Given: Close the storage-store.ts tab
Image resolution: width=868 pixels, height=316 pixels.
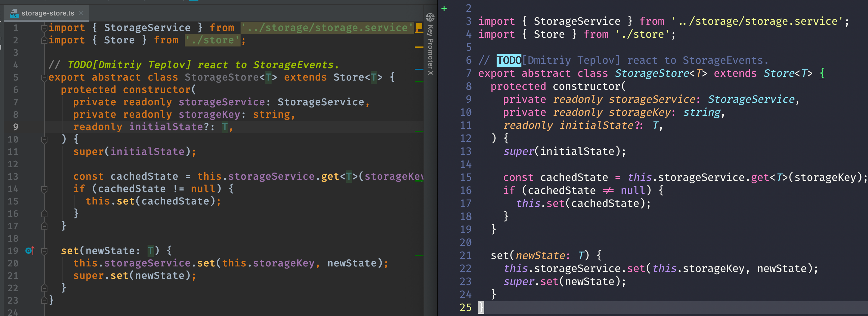Looking at the screenshot, I should click(81, 13).
